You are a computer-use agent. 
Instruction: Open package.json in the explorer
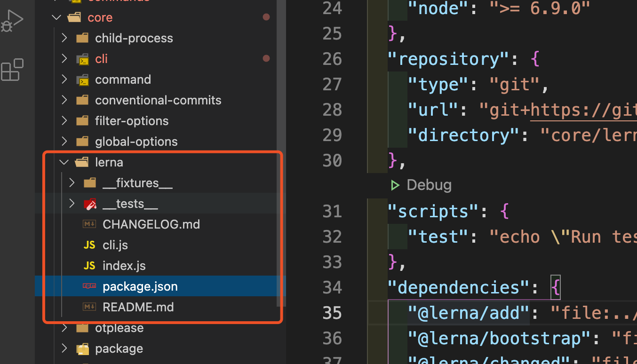(x=140, y=286)
